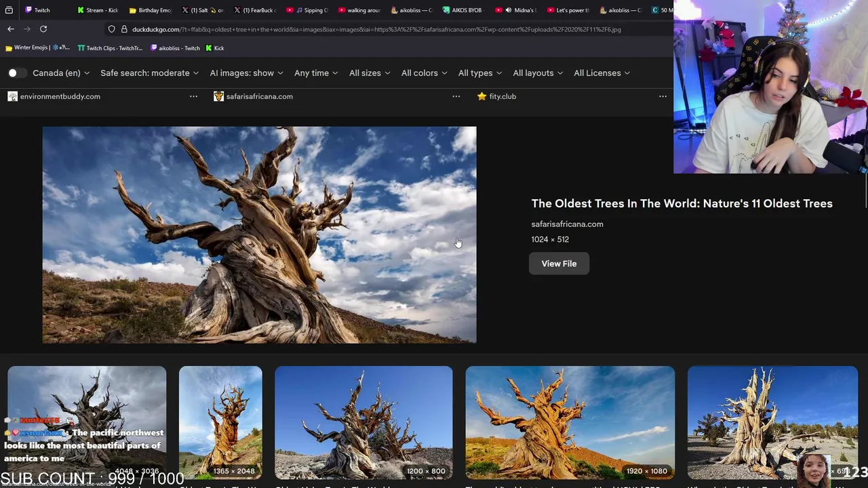Expand the Canada (en) region dropdown
868x488 pixels.
(x=62, y=73)
